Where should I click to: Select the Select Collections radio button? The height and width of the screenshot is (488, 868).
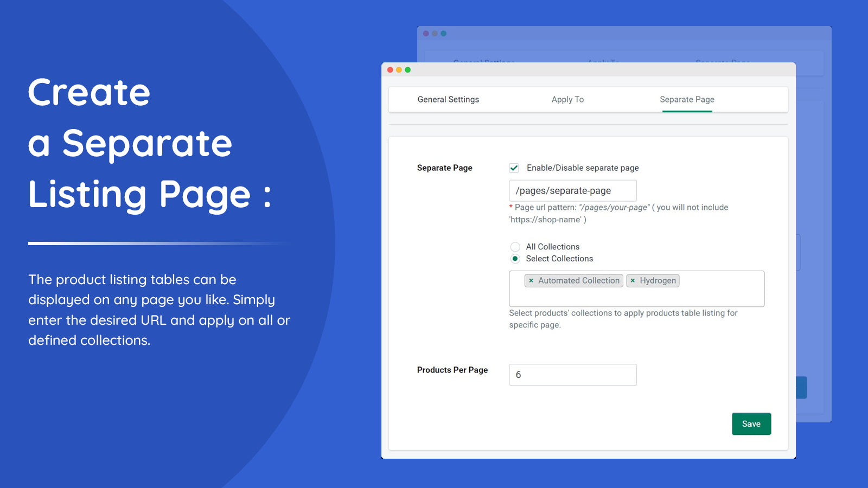tap(514, 259)
